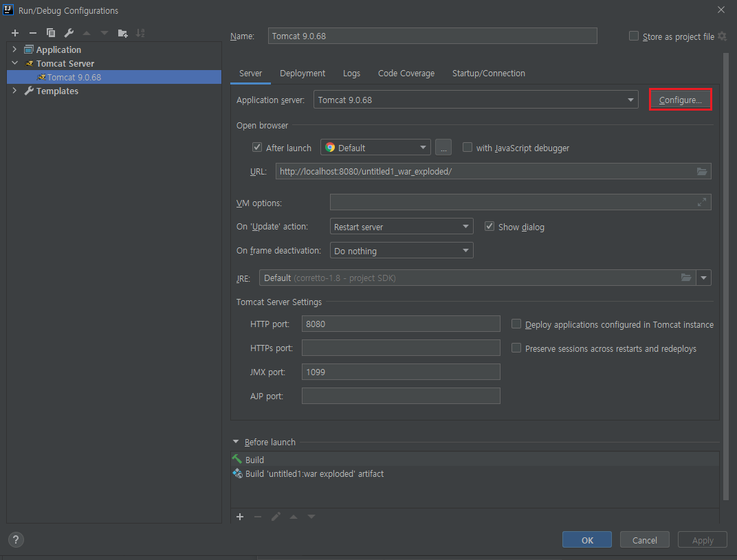
Task: Browse for JRE folder icon
Action: (686, 278)
